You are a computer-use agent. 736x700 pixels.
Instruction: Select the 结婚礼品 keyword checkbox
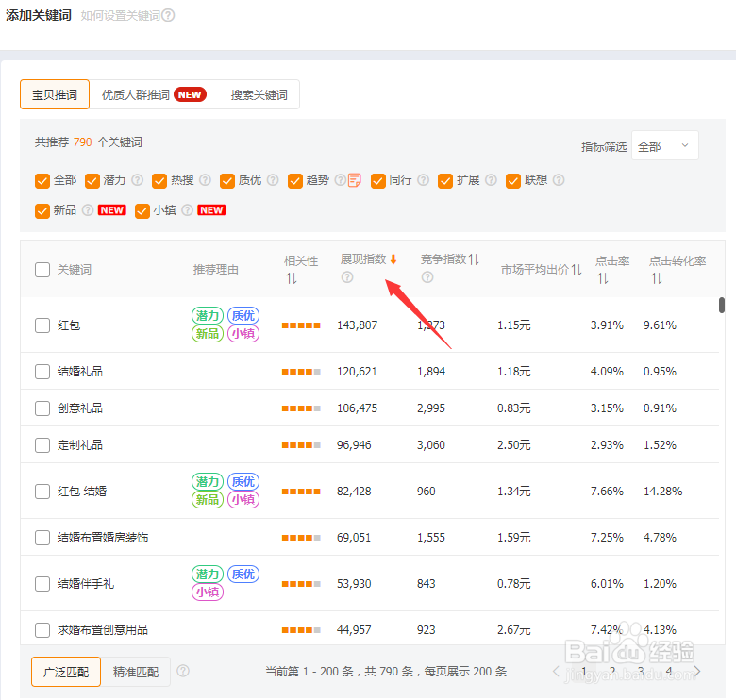42,372
